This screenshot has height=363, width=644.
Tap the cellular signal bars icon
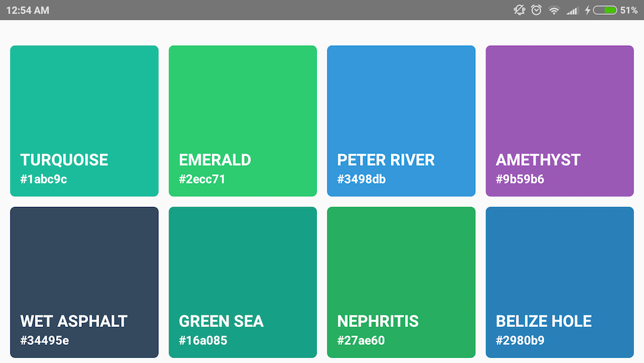572,10
